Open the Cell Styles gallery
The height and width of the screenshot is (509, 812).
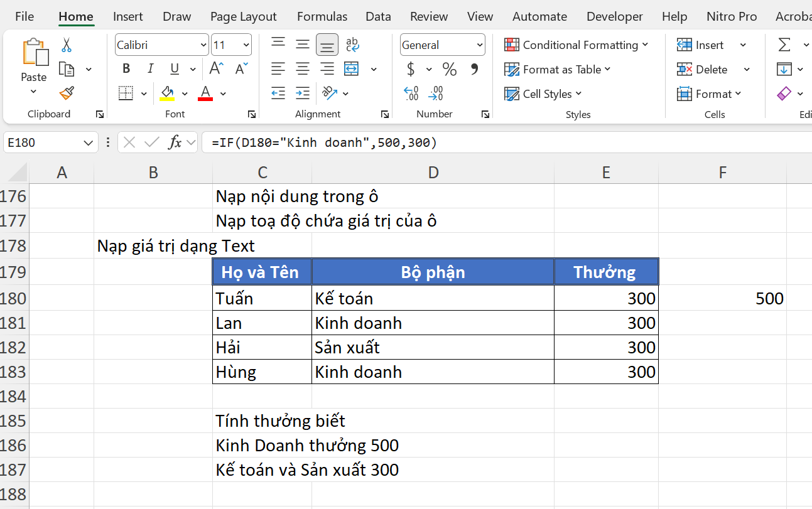point(543,94)
